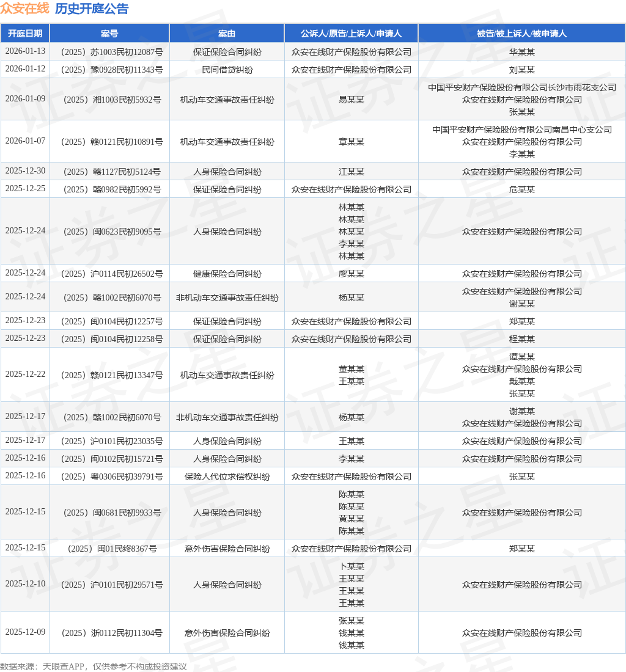Click the date 2025-12-09

(x=25, y=632)
